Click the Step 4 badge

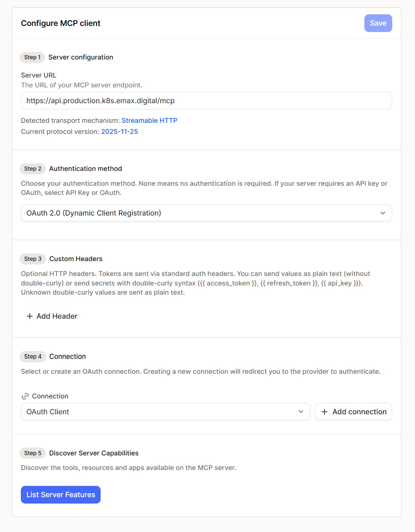tap(33, 356)
